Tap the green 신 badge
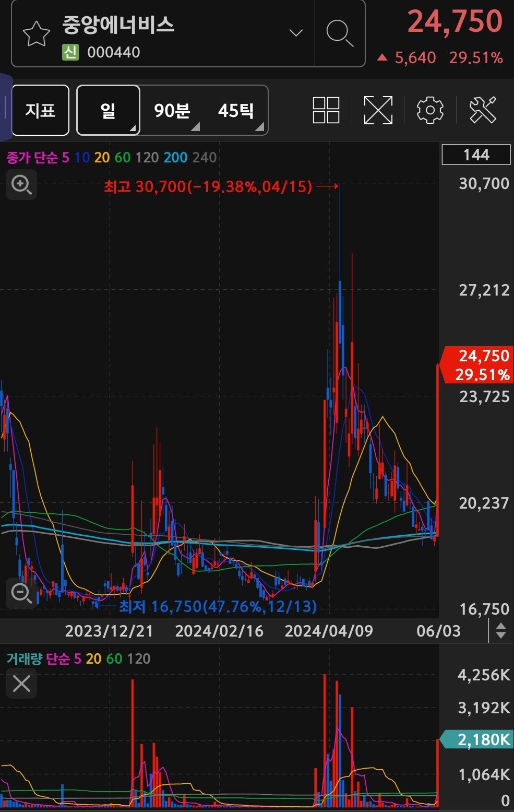The image size is (514, 812). (x=70, y=52)
